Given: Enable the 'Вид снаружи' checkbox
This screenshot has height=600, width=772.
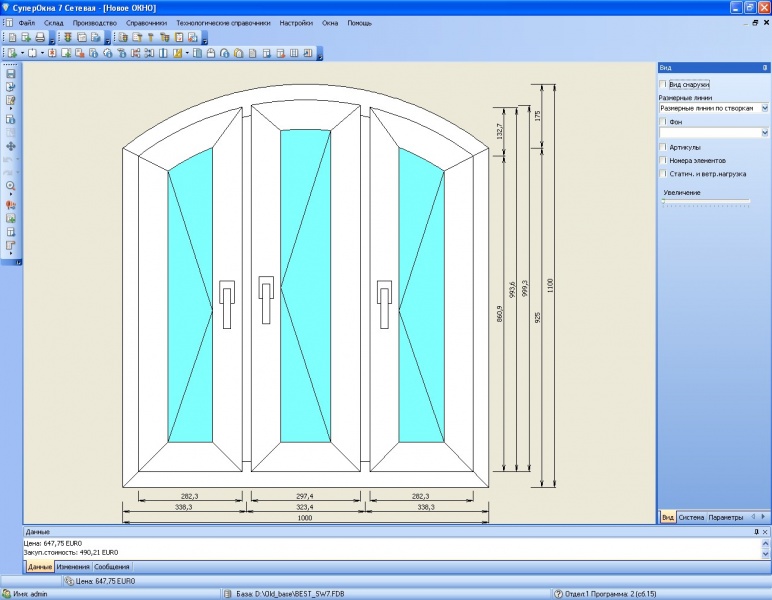Looking at the screenshot, I should click(663, 84).
